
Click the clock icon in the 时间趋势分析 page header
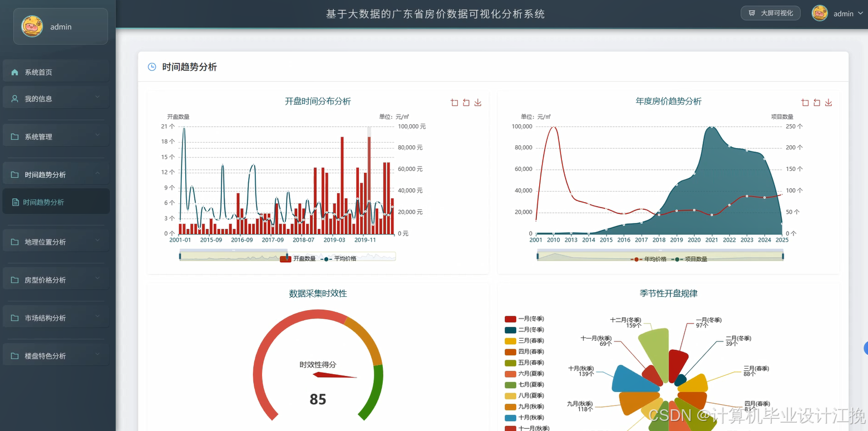pos(152,67)
